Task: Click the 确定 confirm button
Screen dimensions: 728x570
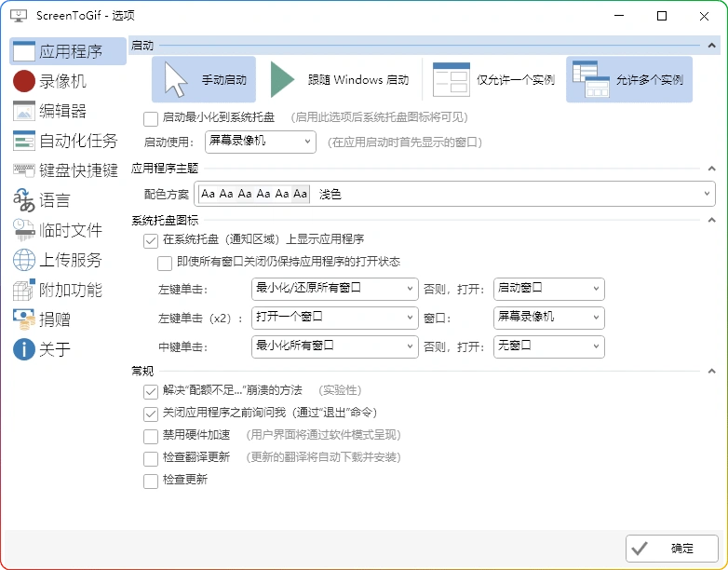Action: (672, 549)
